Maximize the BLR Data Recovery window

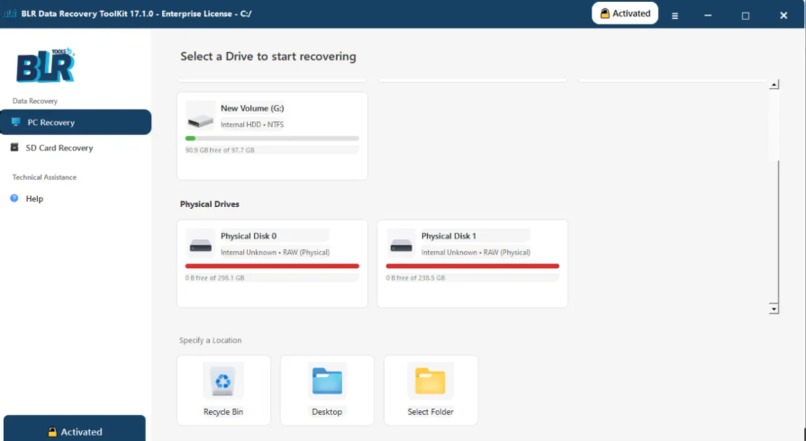pyautogui.click(x=745, y=16)
